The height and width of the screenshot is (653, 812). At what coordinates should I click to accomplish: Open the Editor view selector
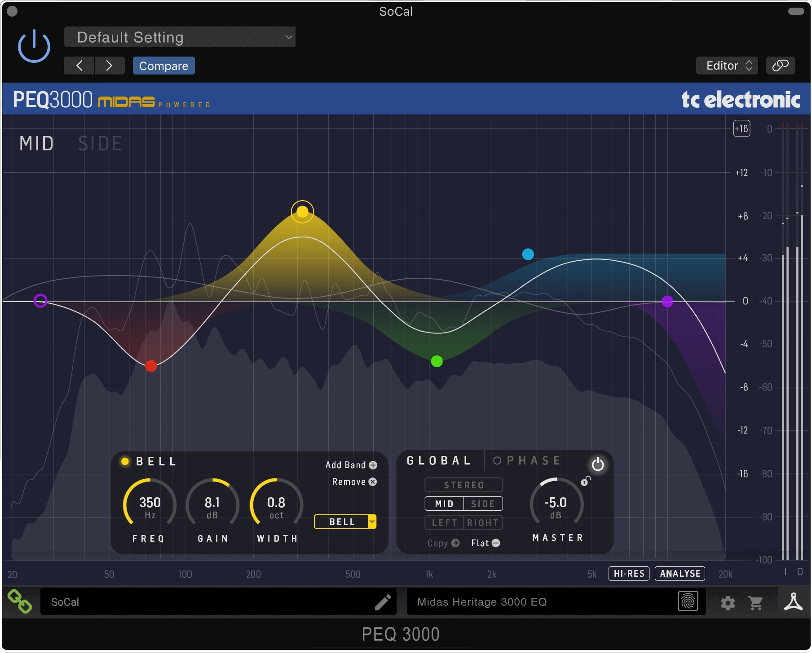(727, 66)
